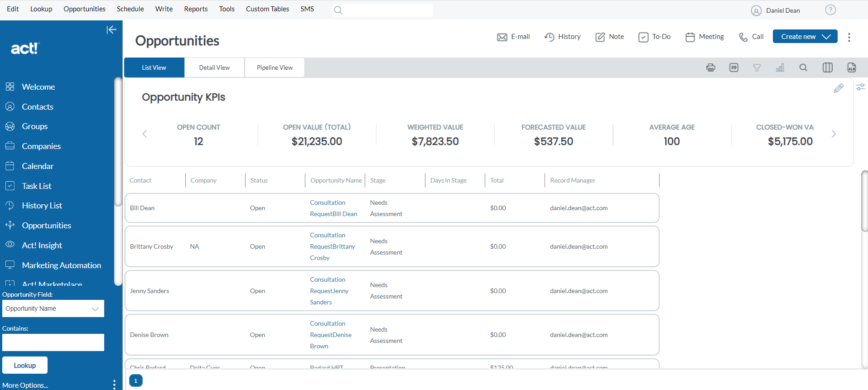This screenshot has width=868, height=390.
Task: Sort by the Record Manager column
Action: coord(572,180)
